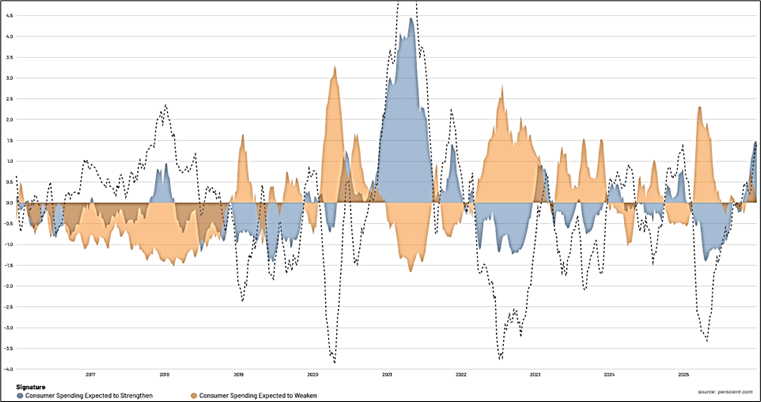Click the 2017 x-axis label
Image resolution: width=761 pixels, height=402 pixels.
91,375
